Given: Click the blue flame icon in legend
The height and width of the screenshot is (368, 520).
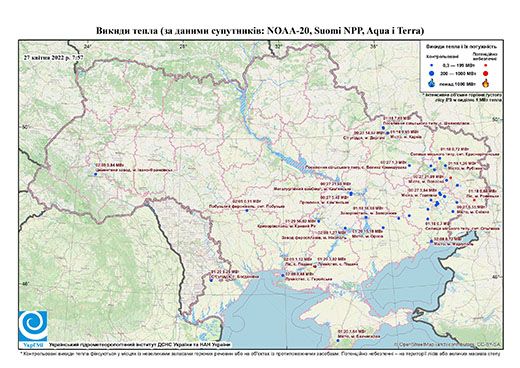Looking at the screenshot, I should point(432,83).
